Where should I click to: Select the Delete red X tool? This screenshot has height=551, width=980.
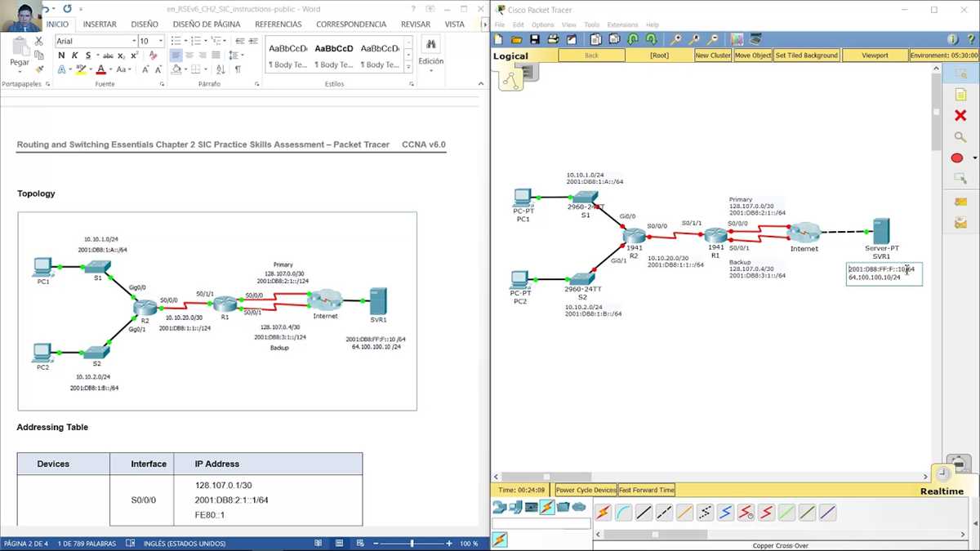[960, 116]
